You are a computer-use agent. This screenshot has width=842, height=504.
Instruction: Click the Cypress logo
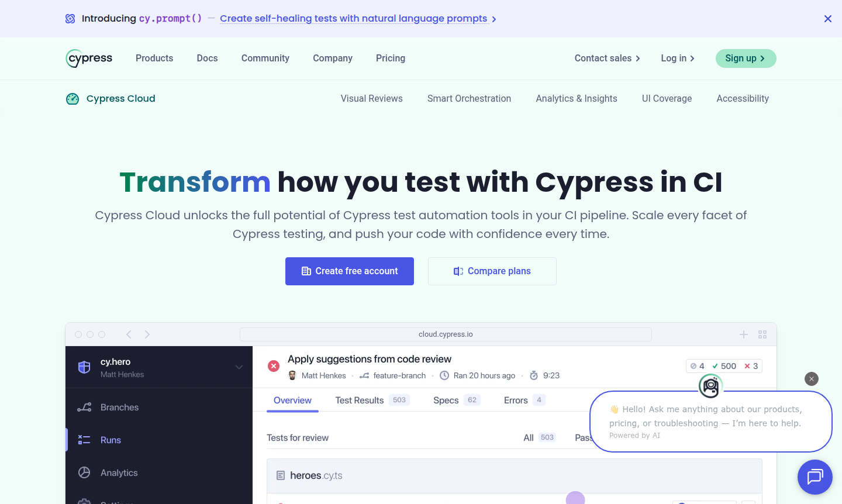pos(88,58)
